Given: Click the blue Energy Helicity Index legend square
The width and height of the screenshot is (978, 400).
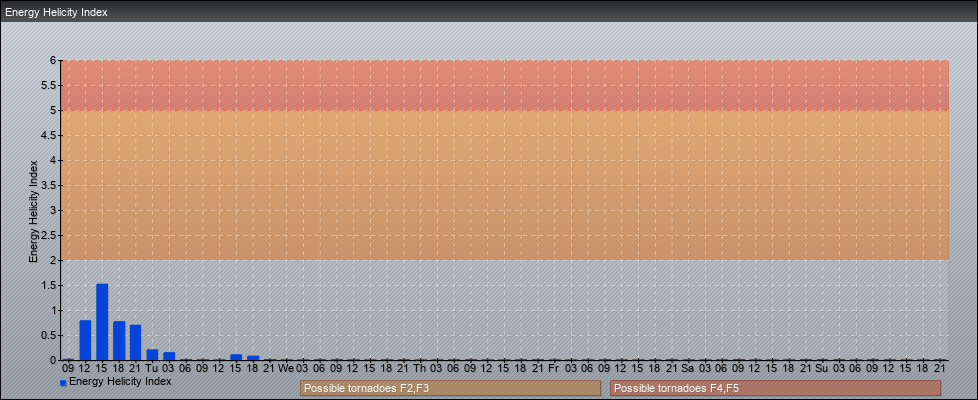Looking at the screenshot, I should [63, 383].
